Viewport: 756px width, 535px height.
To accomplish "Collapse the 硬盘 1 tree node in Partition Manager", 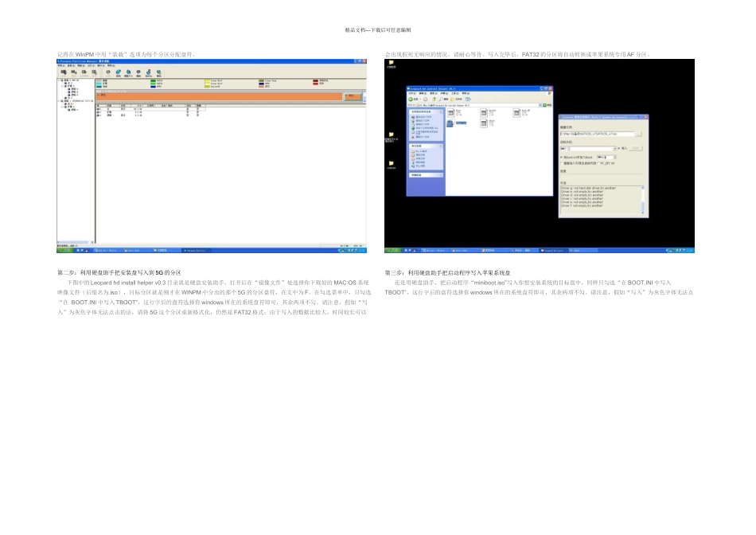I will point(59,101).
